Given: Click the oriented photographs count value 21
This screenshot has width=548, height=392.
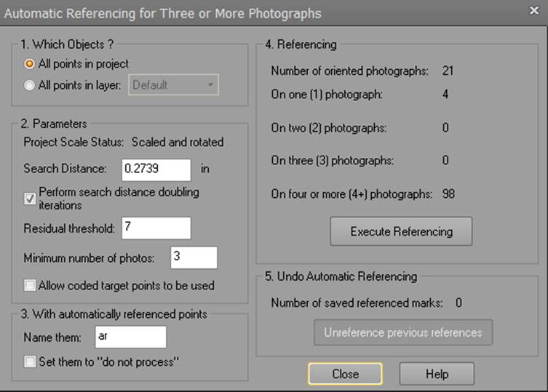Looking at the screenshot, I should [x=448, y=71].
